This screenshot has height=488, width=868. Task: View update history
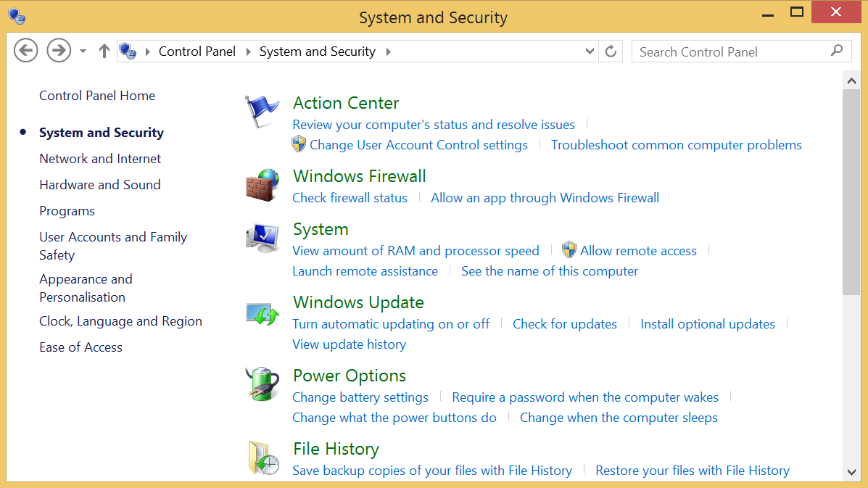(x=349, y=344)
